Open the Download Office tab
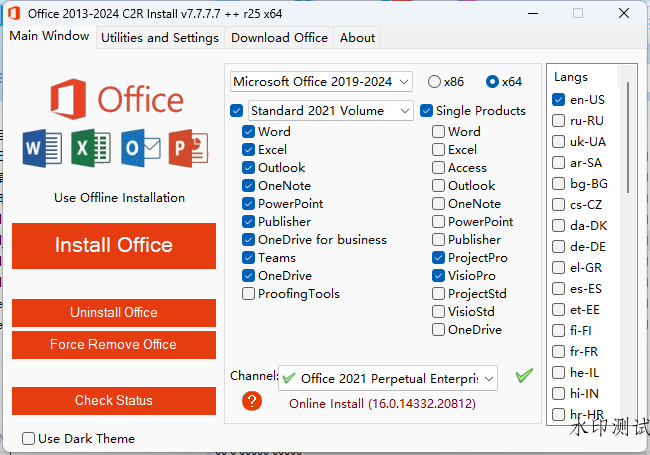Viewport: 650px width, 455px height. coord(279,38)
